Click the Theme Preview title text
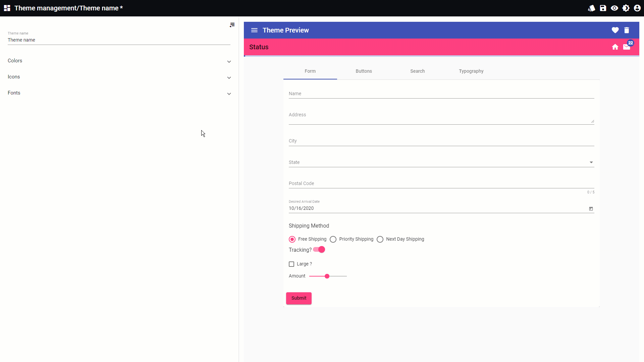644x362 pixels. [x=286, y=30]
